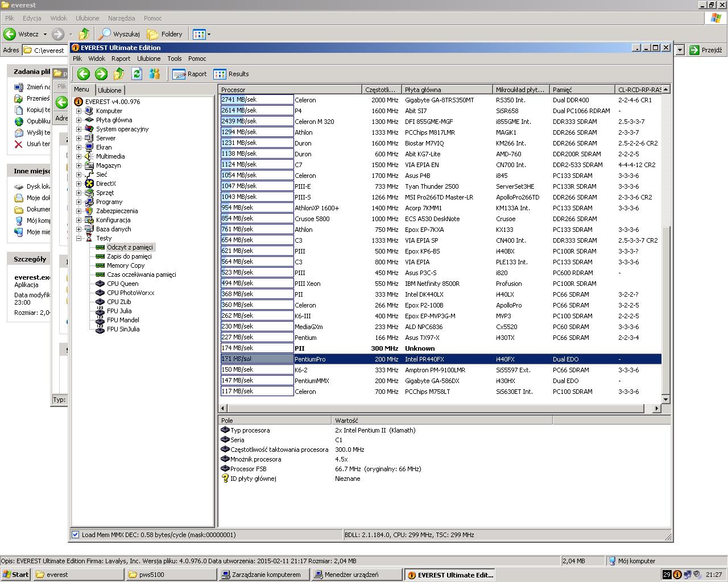
Task: Open Menedżer urządzeń taskbar button
Action: tap(357, 575)
